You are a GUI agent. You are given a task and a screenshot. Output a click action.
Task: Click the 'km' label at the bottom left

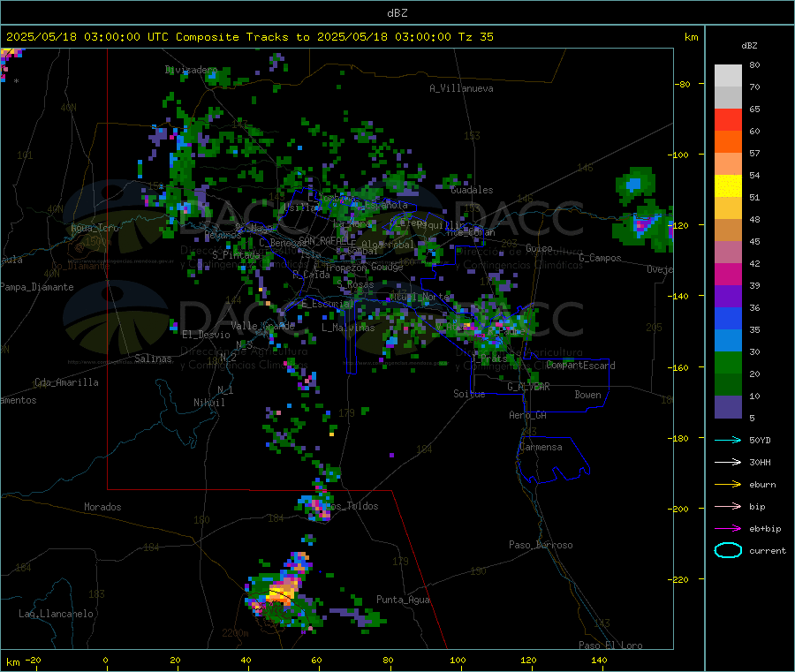click(12, 662)
